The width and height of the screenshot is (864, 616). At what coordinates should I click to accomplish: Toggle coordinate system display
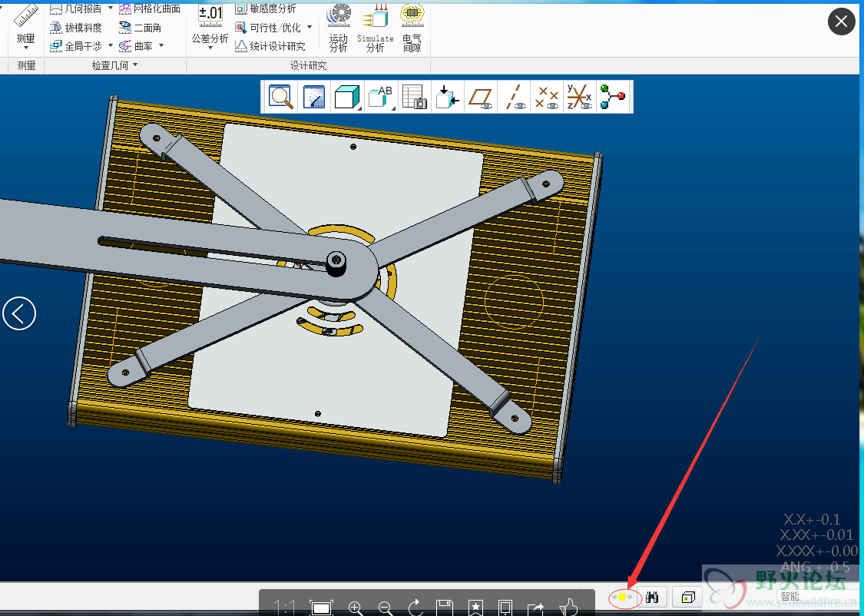tap(580, 97)
